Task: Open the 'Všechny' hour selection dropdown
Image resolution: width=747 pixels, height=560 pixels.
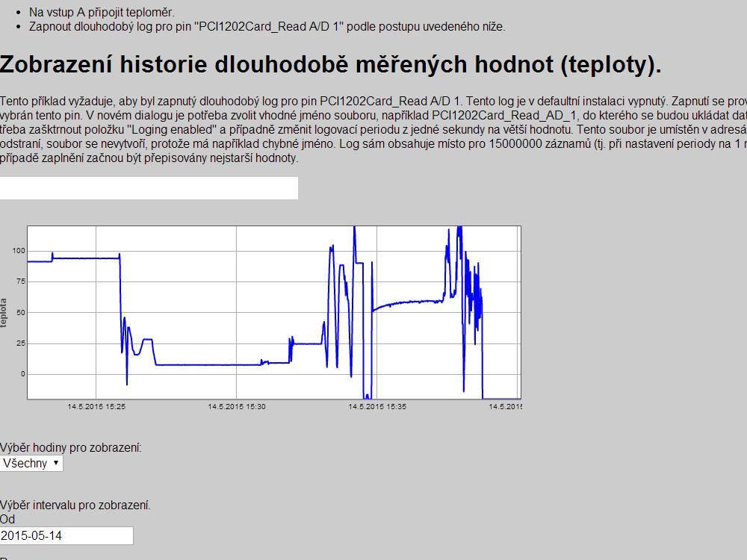Action: tap(31, 464)
